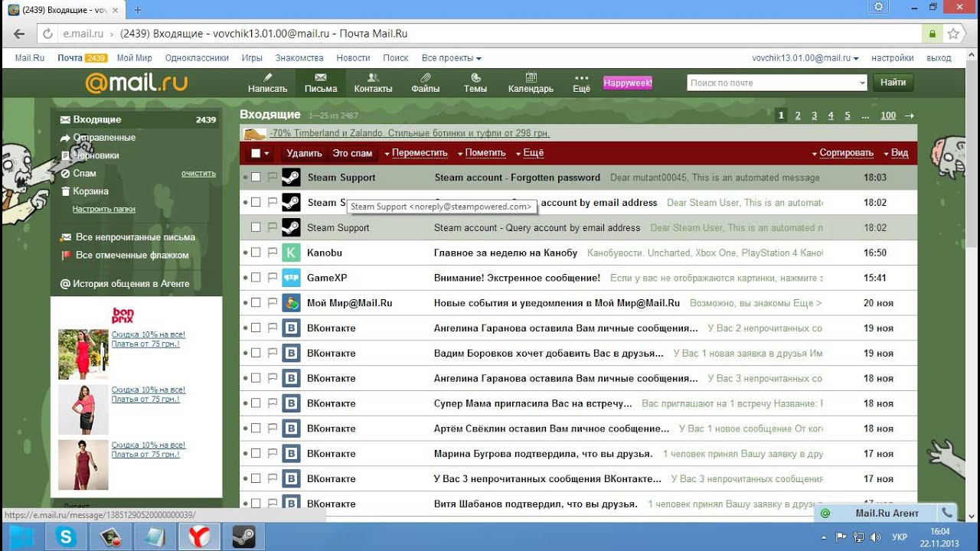Tick the checkbox of the Steam 18:02 email under the tooltip
The width and height of the screenshot is (980, 551).
point(256,203)
